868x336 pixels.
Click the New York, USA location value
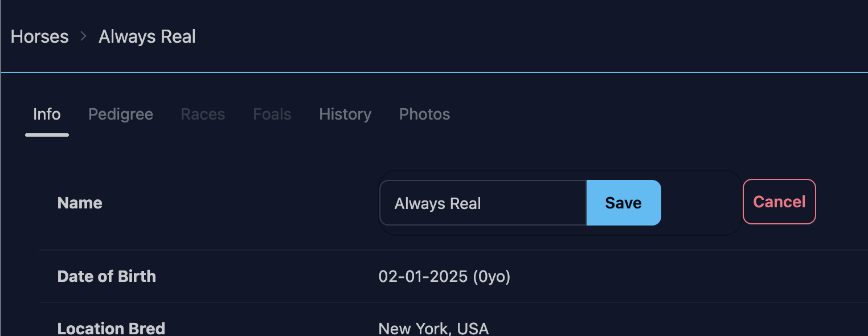tap(433, 329)
